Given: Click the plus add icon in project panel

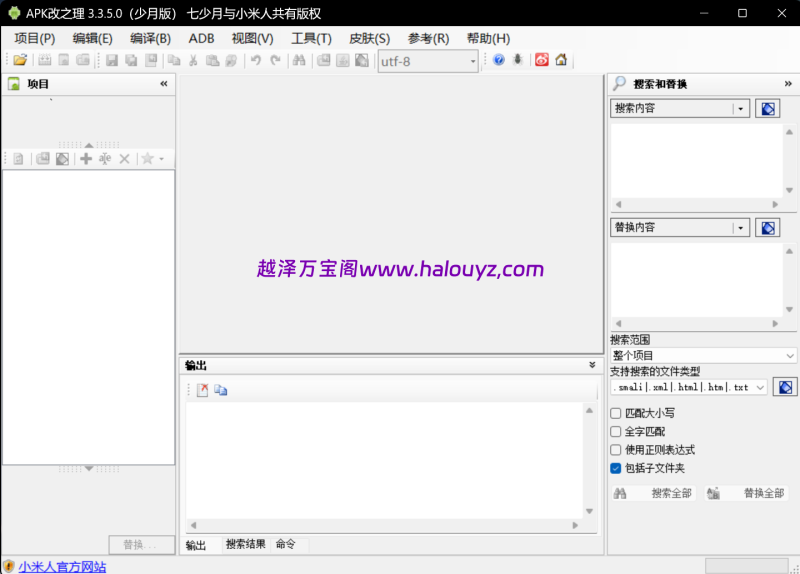Looking at the screenshot, I should click(86, 159).
